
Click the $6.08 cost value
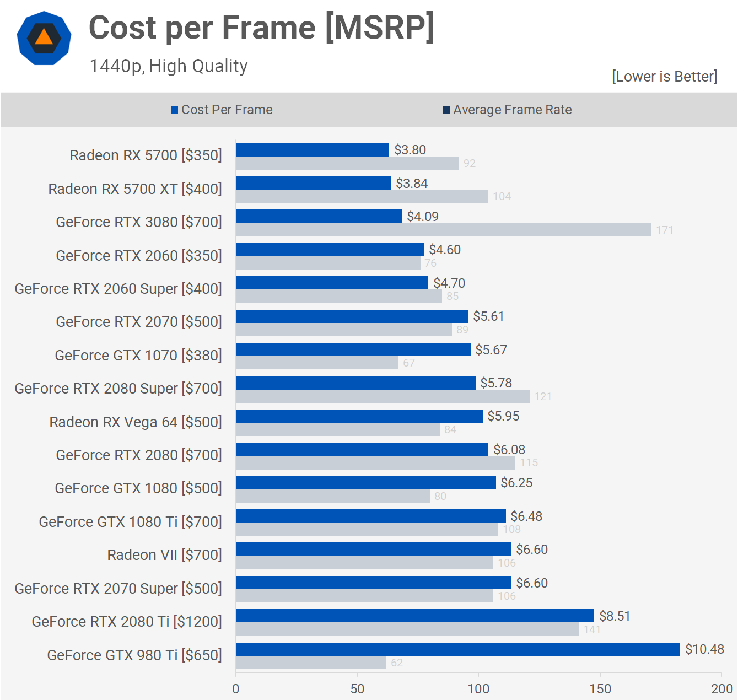point(509,450)
